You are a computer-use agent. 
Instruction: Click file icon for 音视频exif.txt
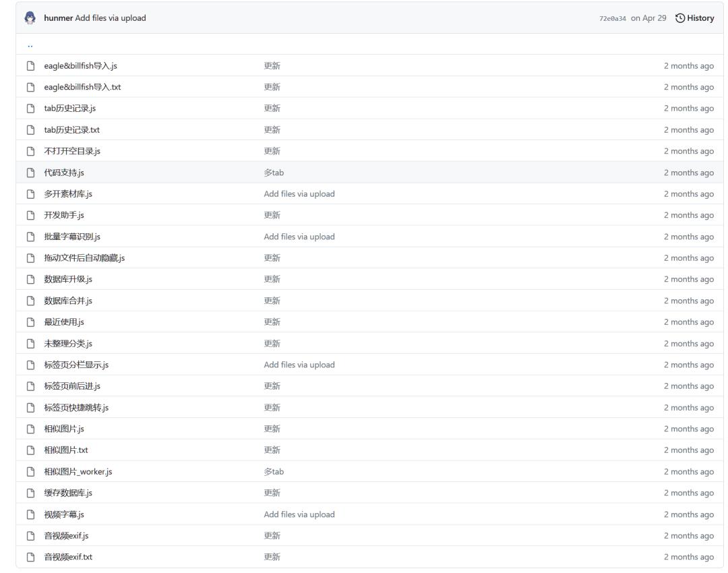click(x=30, y=557)
